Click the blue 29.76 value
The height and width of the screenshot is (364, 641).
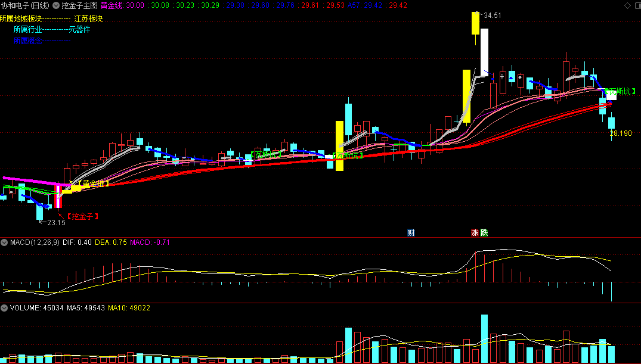click(x=286, y=5)
